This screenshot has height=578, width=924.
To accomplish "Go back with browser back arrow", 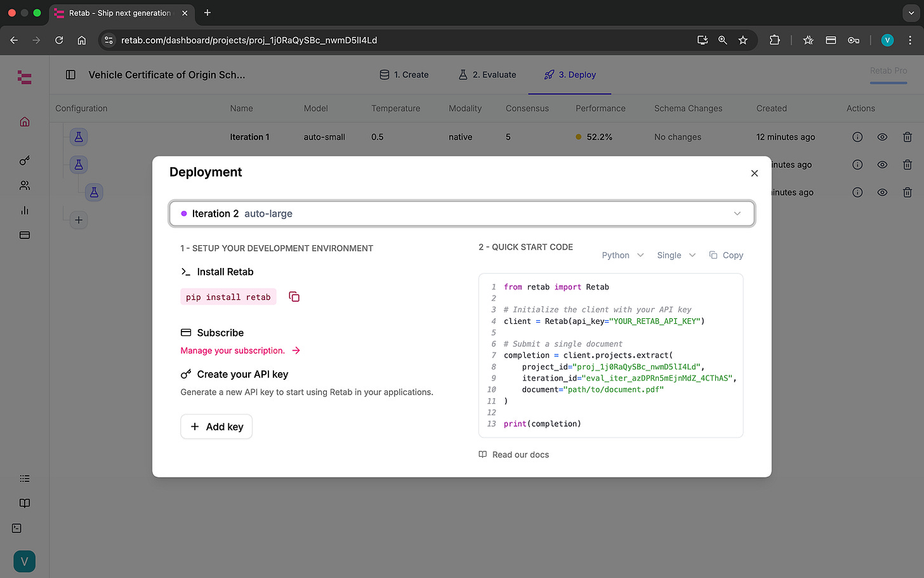I will (14, 40).
